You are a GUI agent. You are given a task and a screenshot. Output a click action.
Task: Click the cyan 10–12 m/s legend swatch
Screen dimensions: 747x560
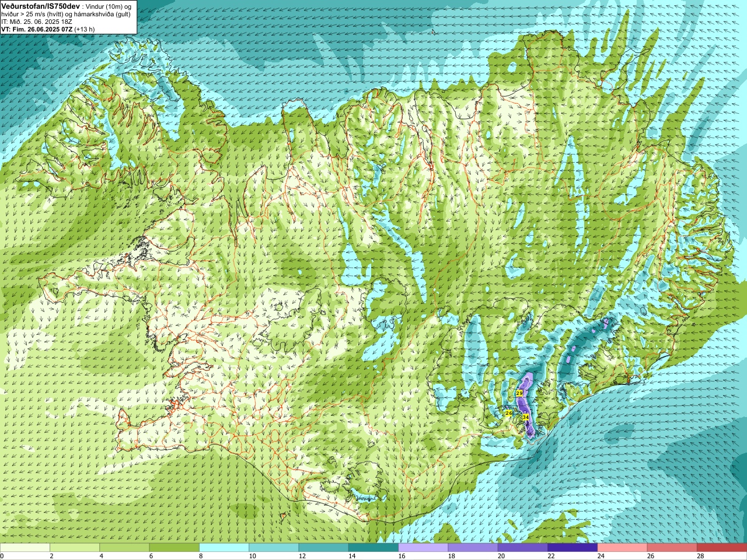tap(274, 548)
